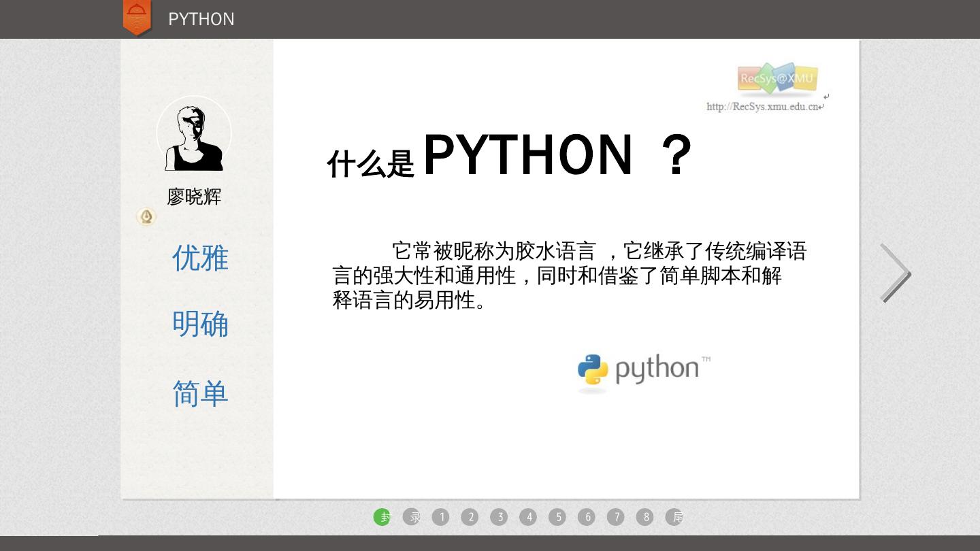
Task: Click the heading 什么是 PYTHON ？
Action: click(510, 156)
